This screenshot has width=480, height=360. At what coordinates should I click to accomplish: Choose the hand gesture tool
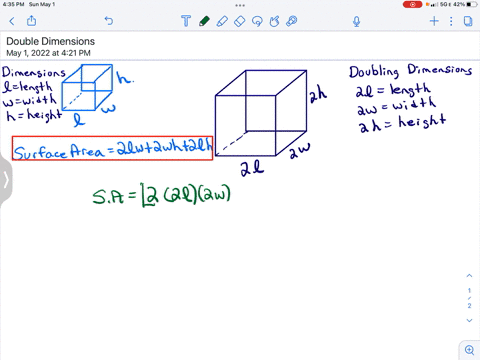(274, 21)
